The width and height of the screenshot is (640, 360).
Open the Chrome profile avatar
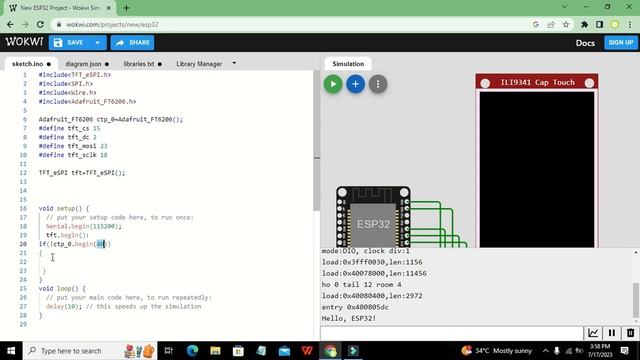614,24
